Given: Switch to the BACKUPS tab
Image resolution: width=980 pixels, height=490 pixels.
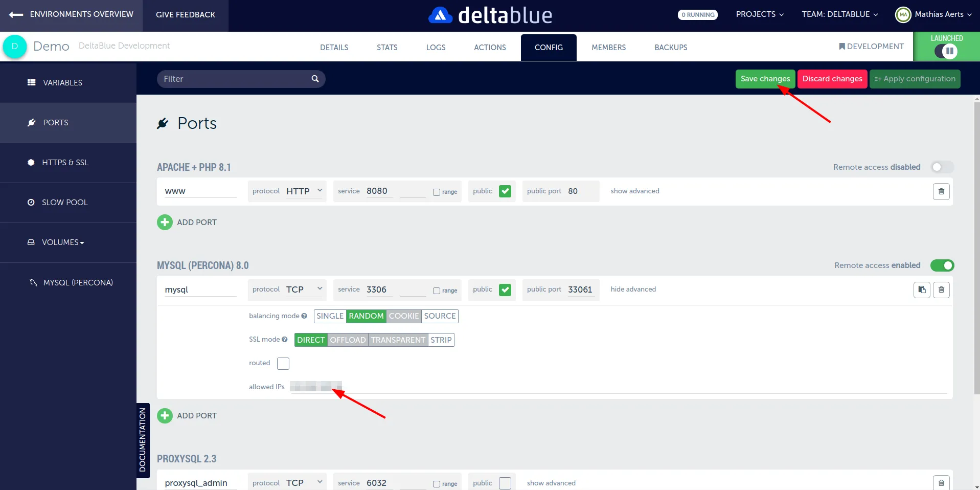Looking at the screenshot, I should point(670,47).
